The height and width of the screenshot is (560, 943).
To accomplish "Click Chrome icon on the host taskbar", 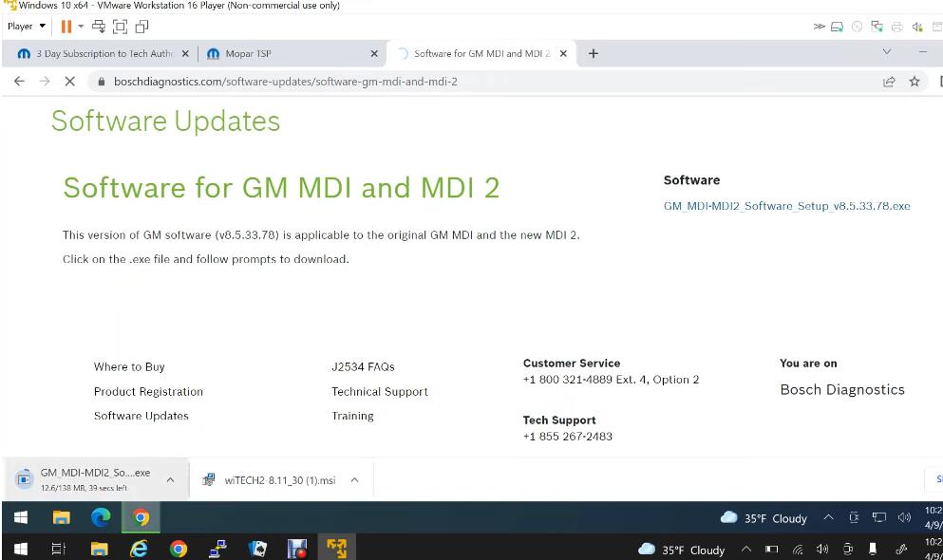I will tap(179, 549).
